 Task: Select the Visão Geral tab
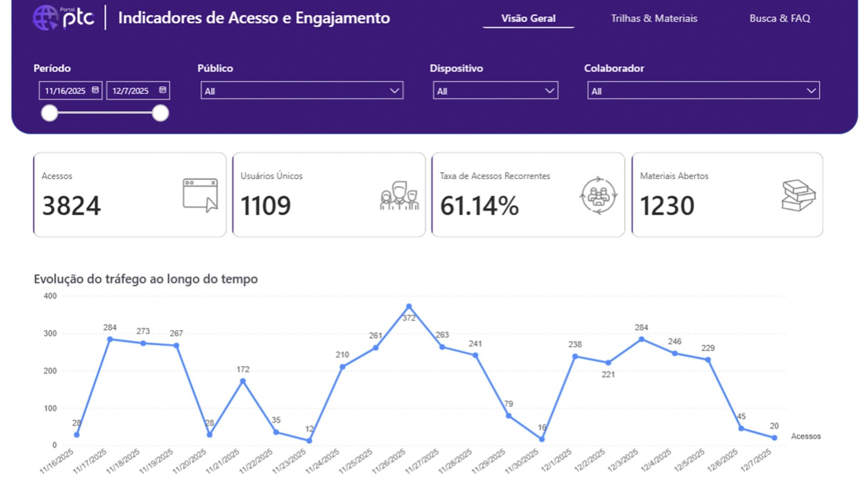pos(528,19)
